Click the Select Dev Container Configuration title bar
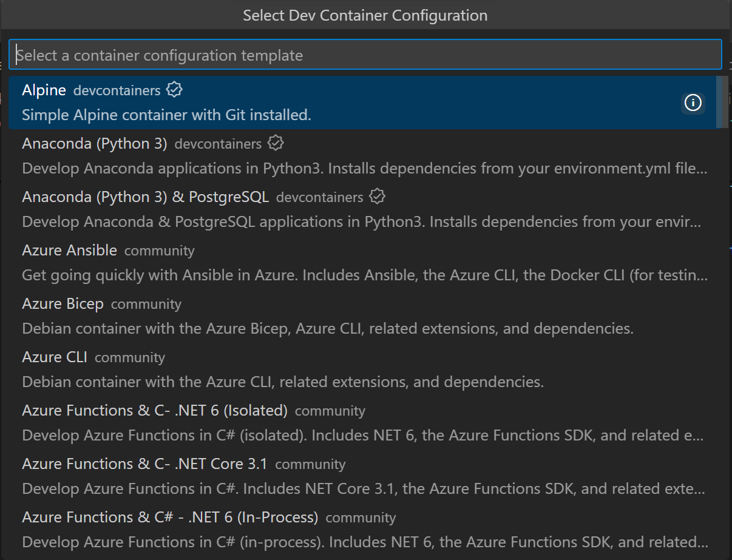 click(365, 15)
